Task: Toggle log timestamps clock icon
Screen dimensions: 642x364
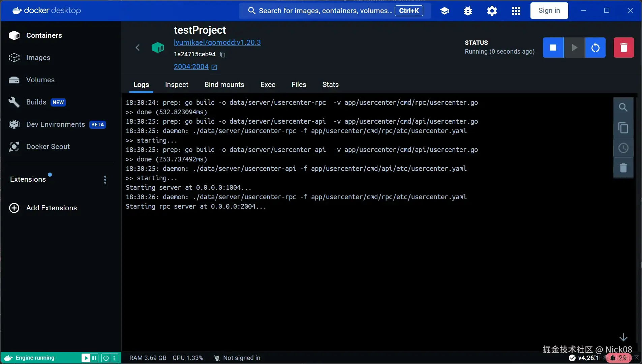Action: 623,148
